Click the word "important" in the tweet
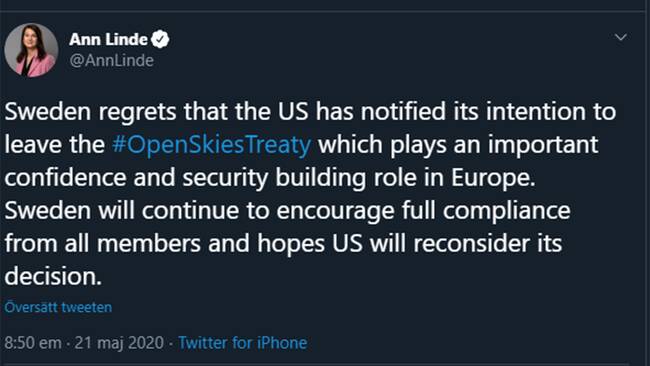650x366 pixels. tap(543, 145)
